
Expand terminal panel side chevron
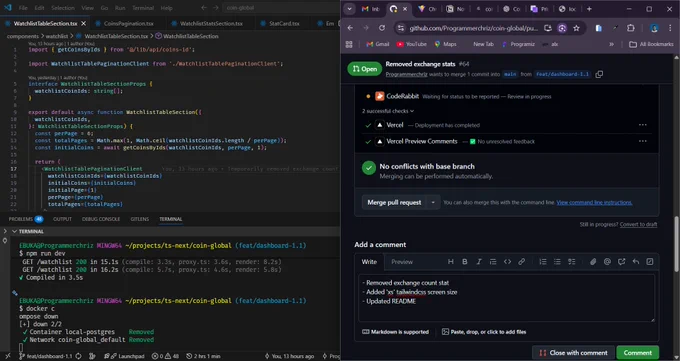tap(5, 232)
